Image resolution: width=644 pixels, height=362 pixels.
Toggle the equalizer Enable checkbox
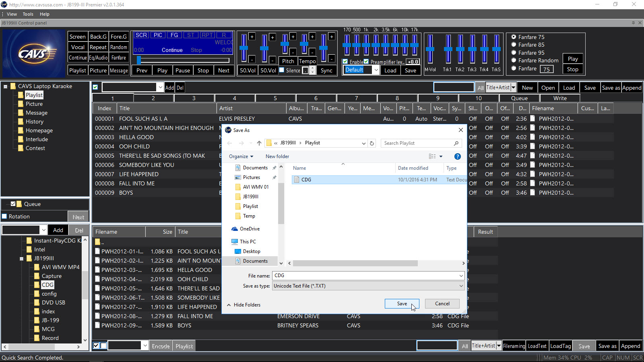point(345,62)
